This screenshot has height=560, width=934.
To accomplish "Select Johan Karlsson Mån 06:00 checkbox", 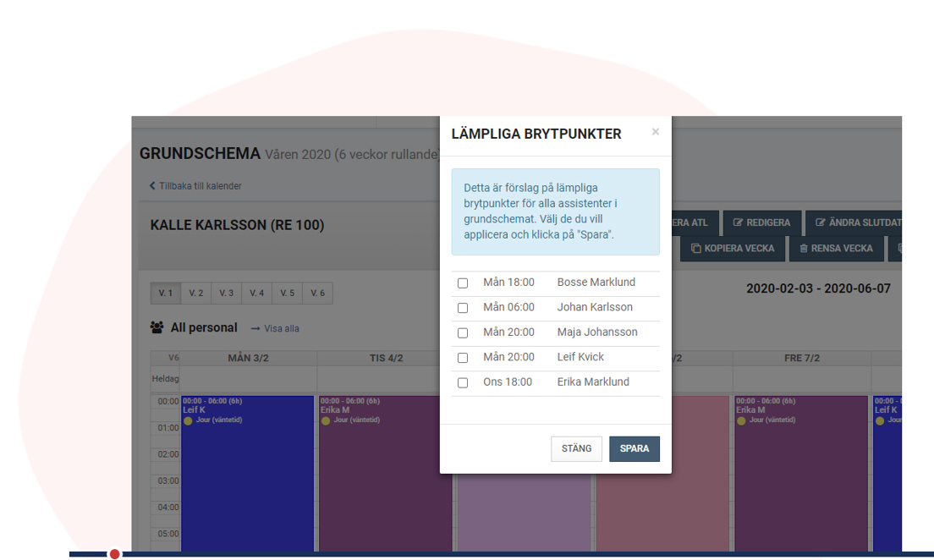I will pyautogui.click(x=463, y=308).
